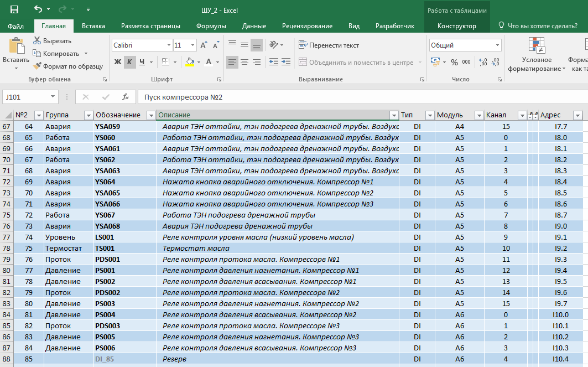Screen dimensions: 588x367
Task: Click the Increase font size icon
Action: 203,45
